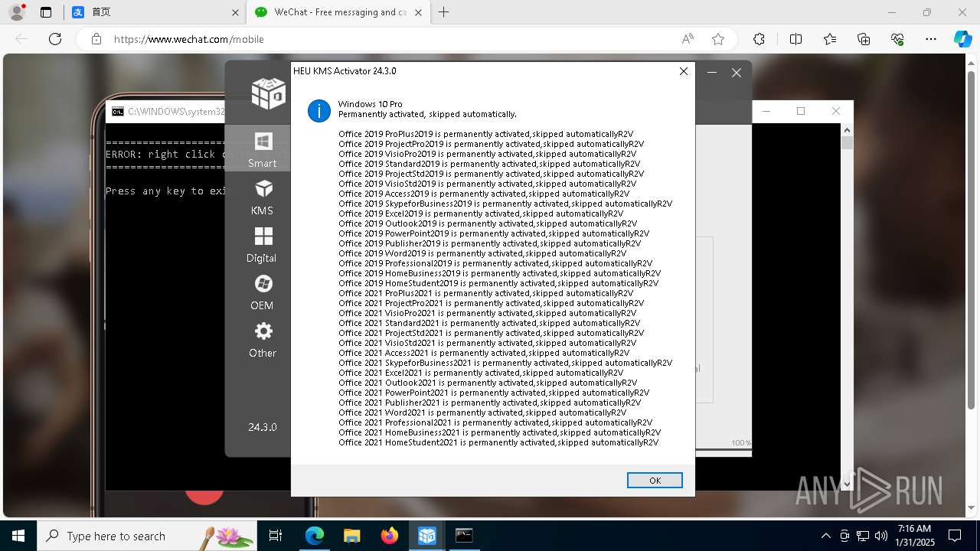Select the Windows 10 Pro text line
Image resolution: width=980 pixels, height=551 pixels.
tap(371, 104)
